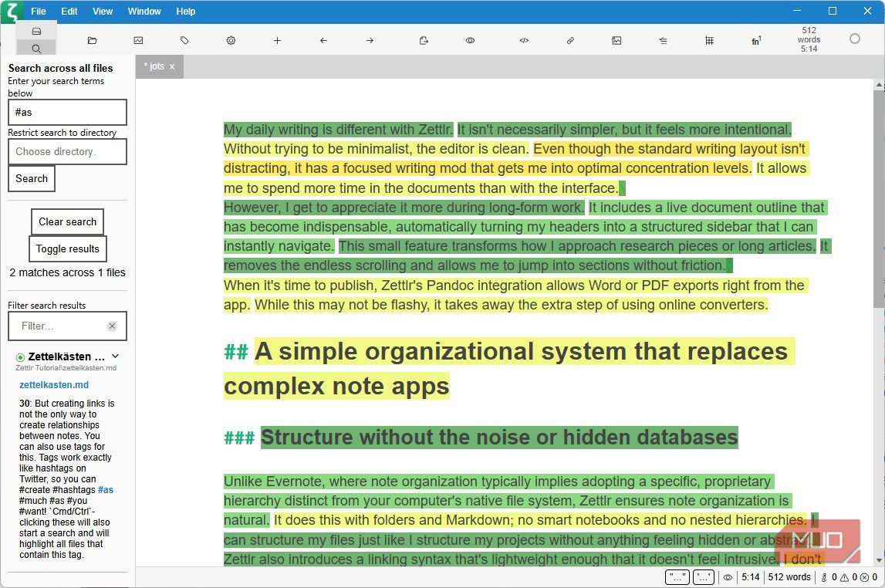Viewport: 885px width, 588px height.
Task: Click the search terms input field
Action: pos(67,113)
